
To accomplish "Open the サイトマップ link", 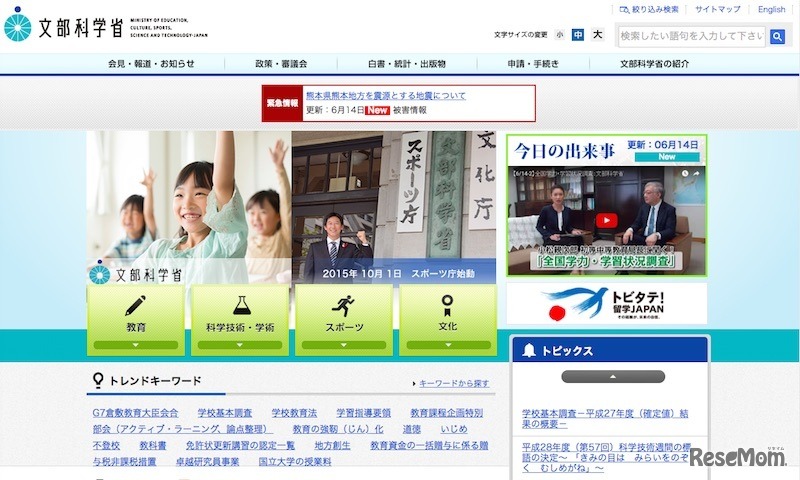I will (717, 9).
